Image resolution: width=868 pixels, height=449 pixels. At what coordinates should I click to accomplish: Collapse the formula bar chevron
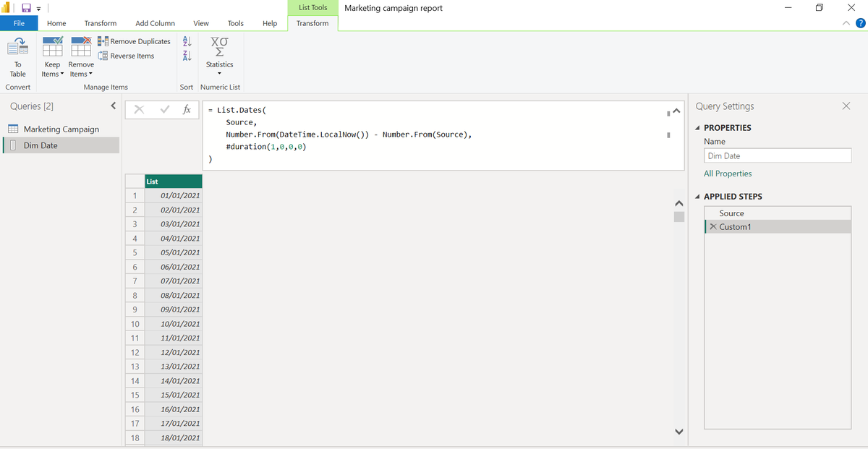click(676, 111)
